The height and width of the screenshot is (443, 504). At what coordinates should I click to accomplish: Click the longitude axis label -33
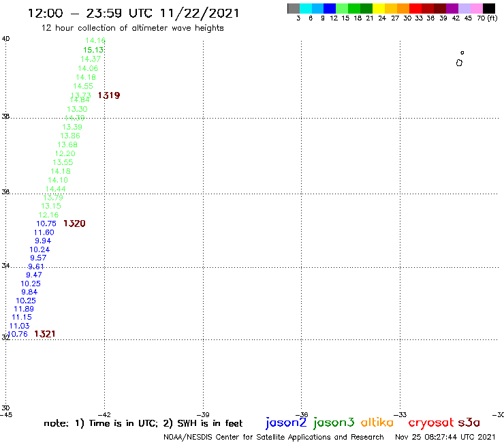tap(400, 415)
